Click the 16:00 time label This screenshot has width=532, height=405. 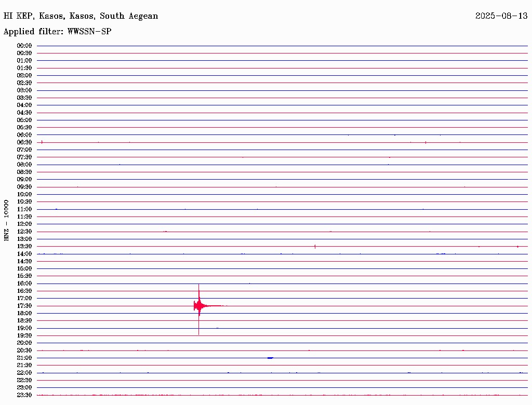pyautogui.click(x=24, y=283)
